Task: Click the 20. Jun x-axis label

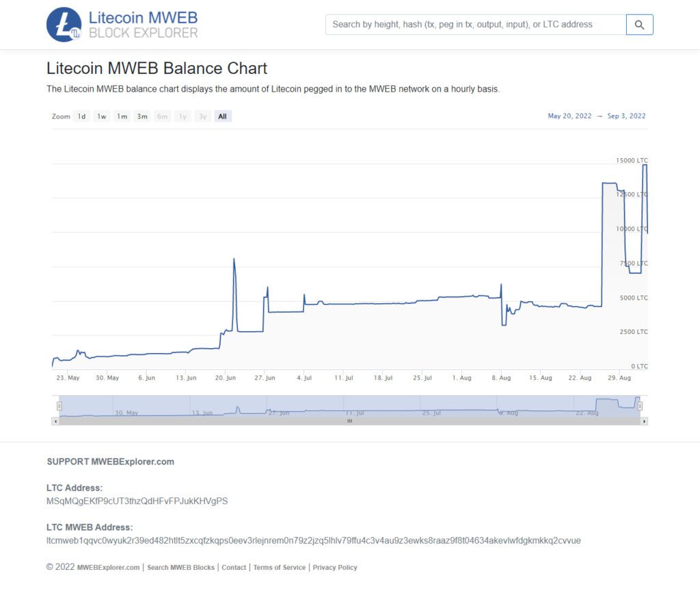Action: (226, 378)
